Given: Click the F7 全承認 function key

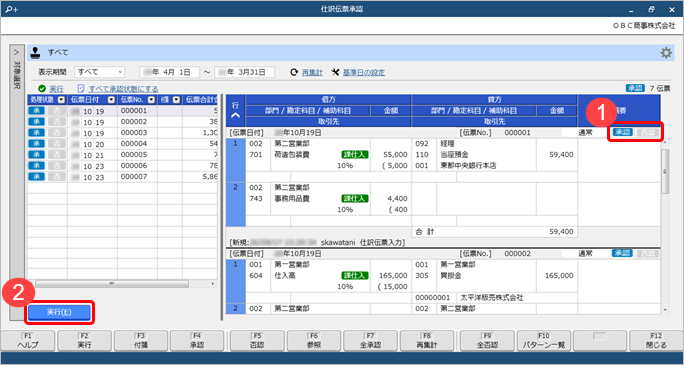Looking at the screenshot, I should pos(370,341).
